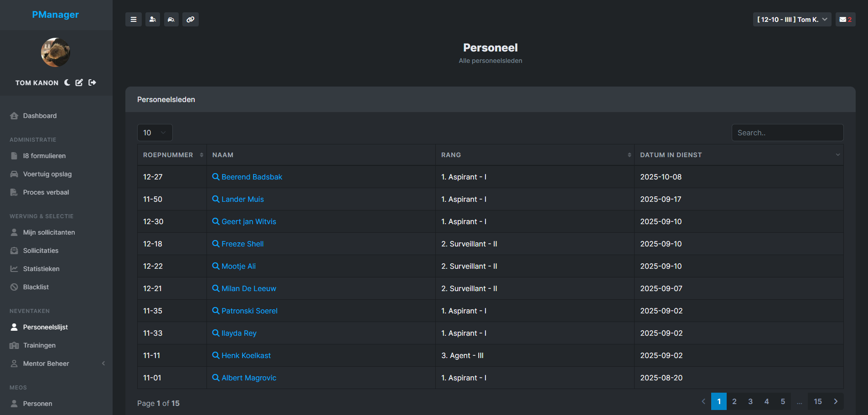This screenshot has width=868, height=415.
Task: Toggle dark mode with the moon icon
Action: tap(67, 82)
